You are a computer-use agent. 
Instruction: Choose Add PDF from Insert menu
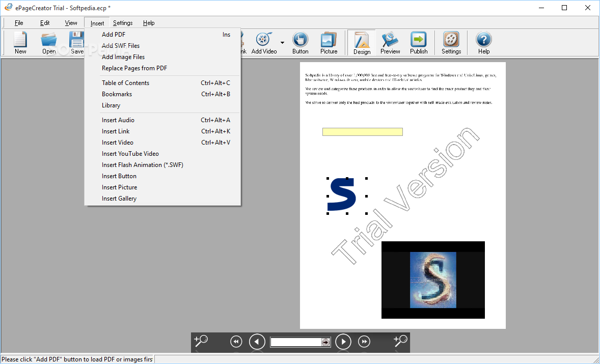162,35
